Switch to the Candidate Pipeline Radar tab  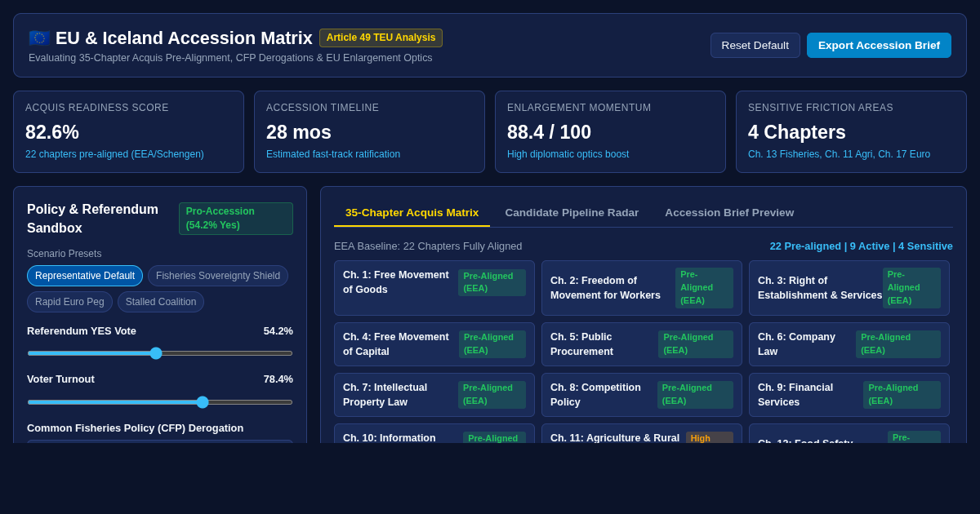tap(572, 213)
